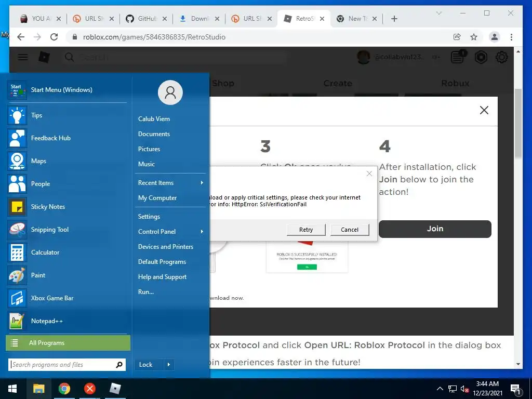Click Retry in the error dialog

[x=305, y=230]
